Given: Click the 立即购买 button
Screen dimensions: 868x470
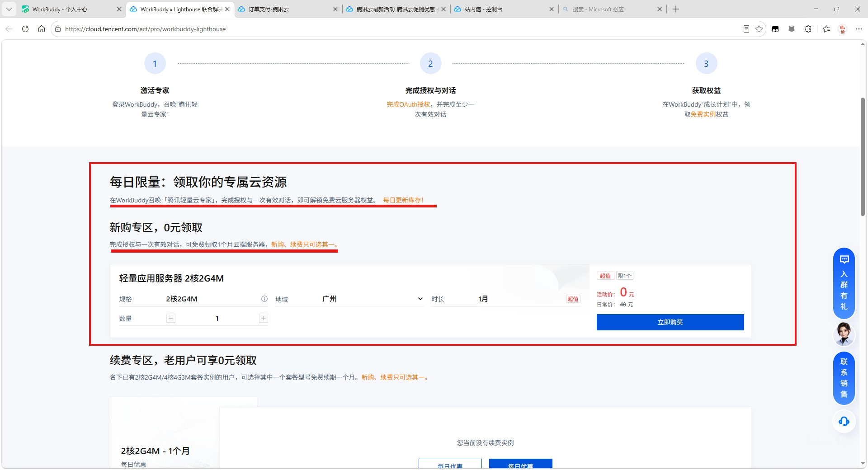Looking at the screenshot, I should click(x=670, y=322).
